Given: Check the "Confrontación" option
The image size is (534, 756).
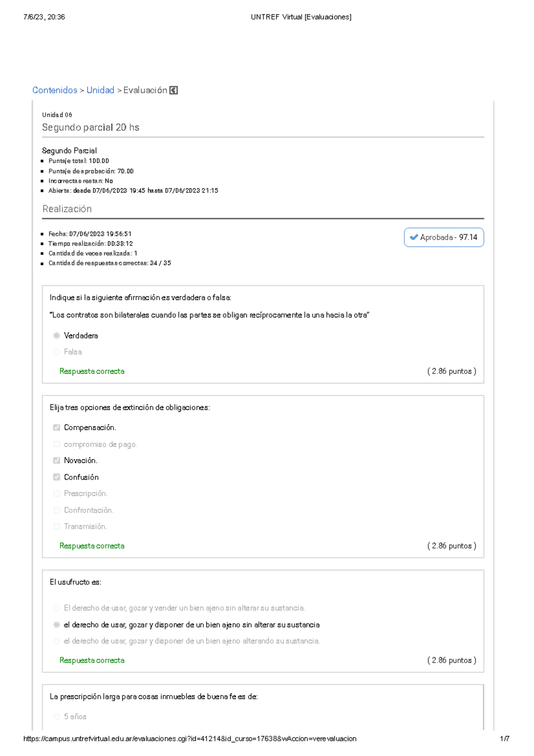Looking at the screenshot, I should 56,510.
